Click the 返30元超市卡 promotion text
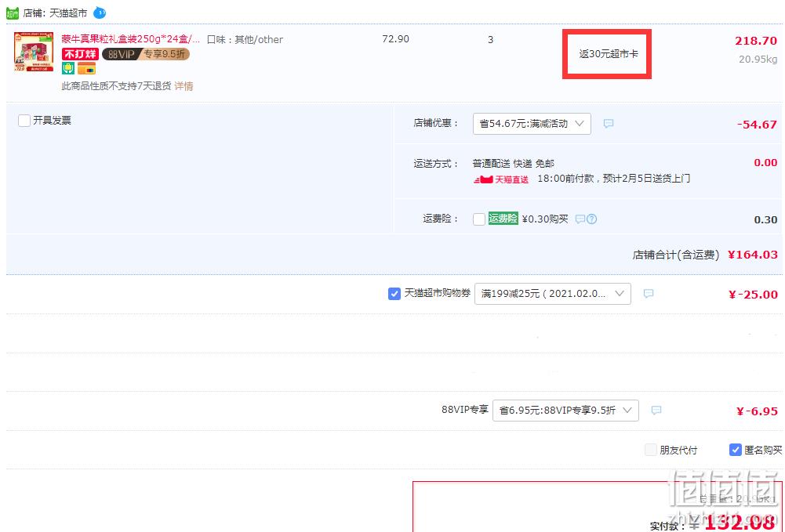785x532 pixels. click(x=609, y=54)
